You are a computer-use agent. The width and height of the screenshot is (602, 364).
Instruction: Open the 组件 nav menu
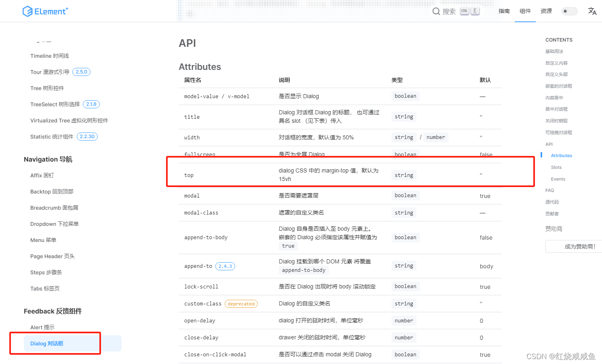click(x=525, y=11)
